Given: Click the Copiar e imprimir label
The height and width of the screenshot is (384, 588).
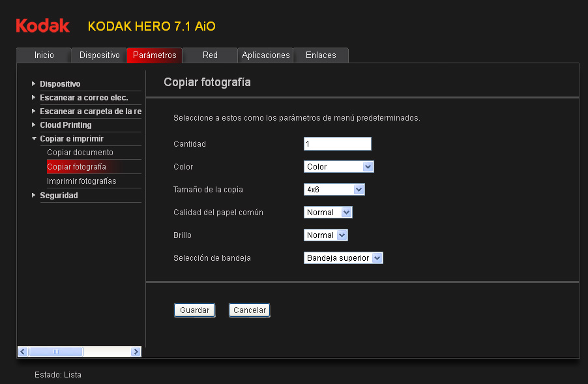Looking at the screenshot, I should tap(72, 139).
